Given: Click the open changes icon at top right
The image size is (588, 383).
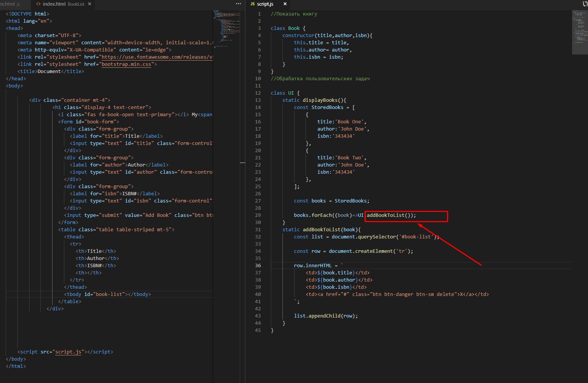Looking at the screenshot, I should [x=585, y=4].
